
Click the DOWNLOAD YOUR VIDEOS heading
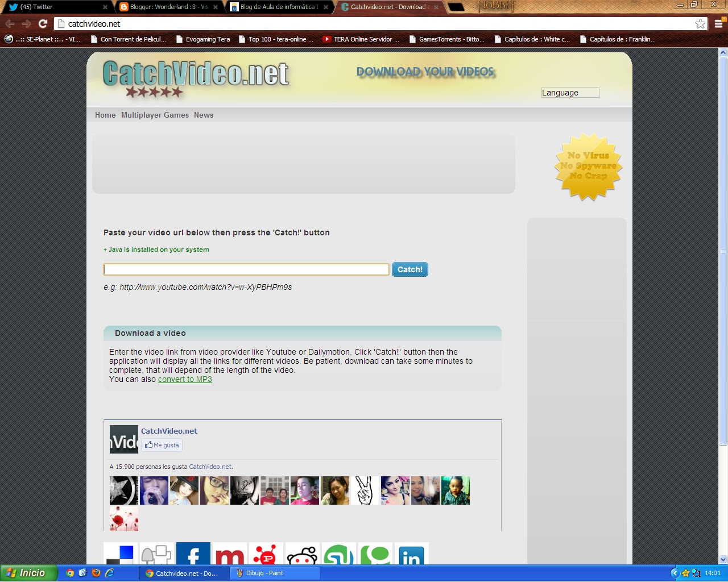click(x=425, y=72)
